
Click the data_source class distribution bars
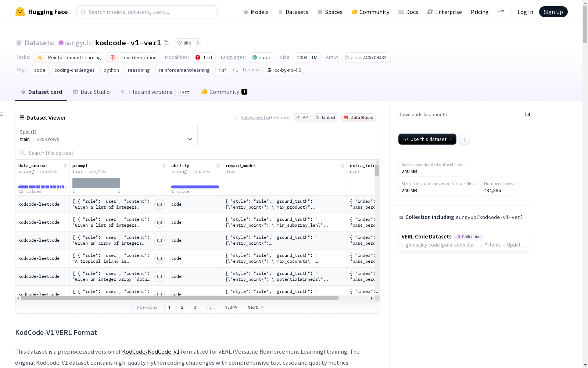point(42,187)
